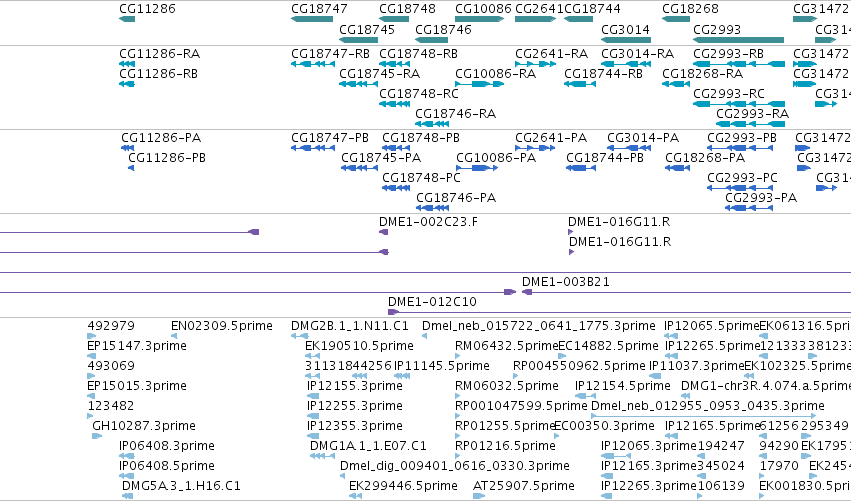
Task: Open EST 492979
Action: coord(111,326)
